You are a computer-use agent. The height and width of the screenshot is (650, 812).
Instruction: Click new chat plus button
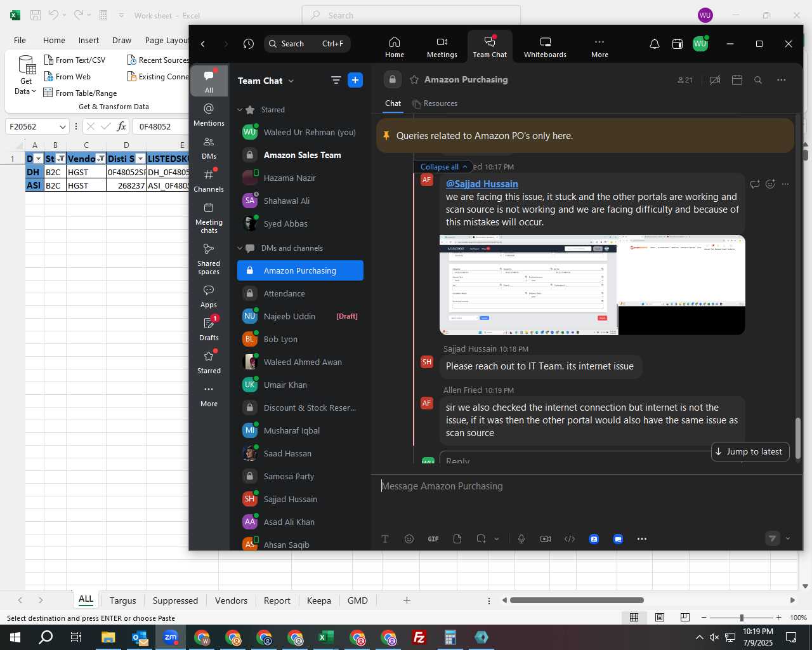click(x=355, y=80)
